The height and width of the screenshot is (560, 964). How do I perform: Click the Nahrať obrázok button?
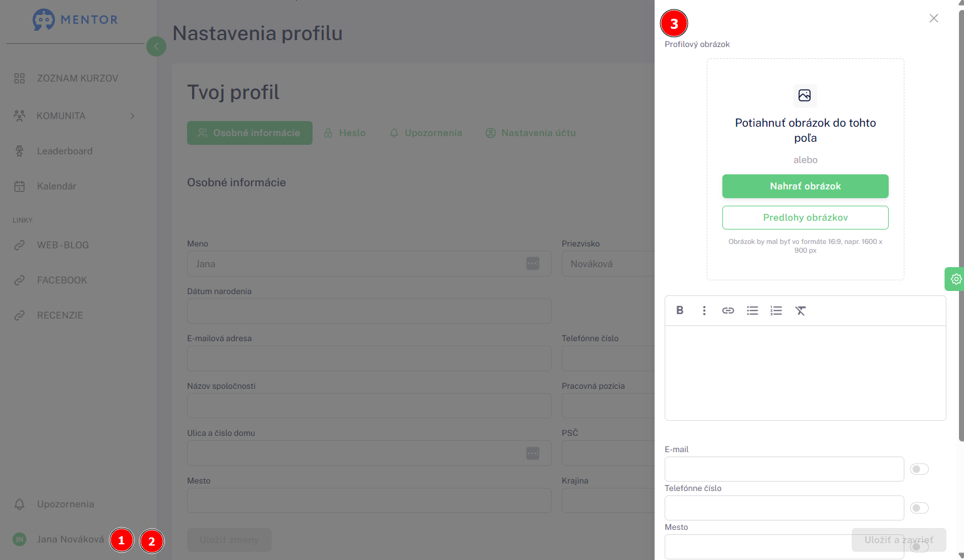[805, 186]
